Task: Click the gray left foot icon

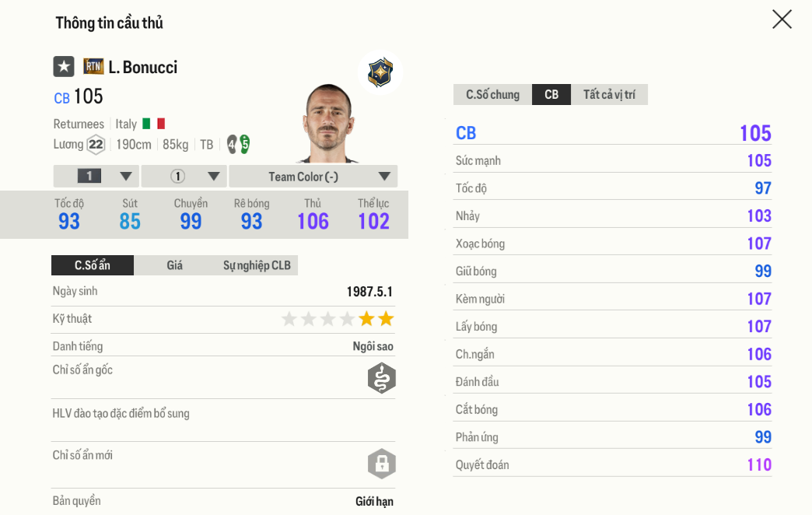Action: tap(232, 144)
